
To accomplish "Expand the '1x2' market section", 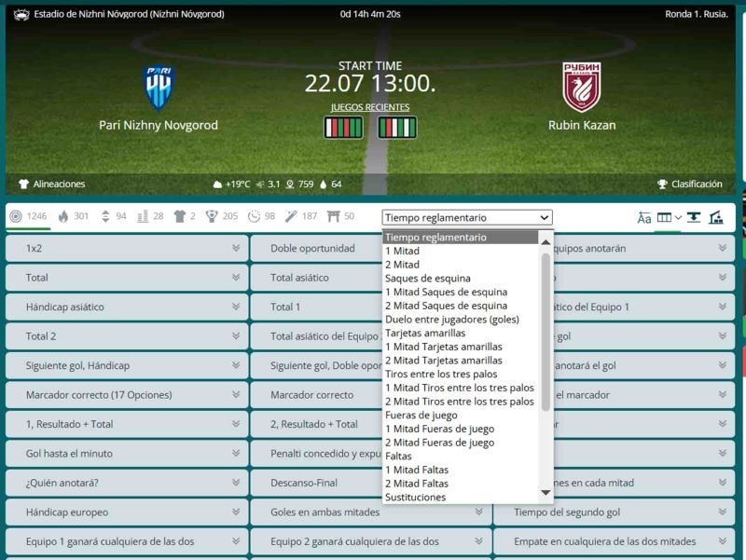I will (x=126, y=249).
